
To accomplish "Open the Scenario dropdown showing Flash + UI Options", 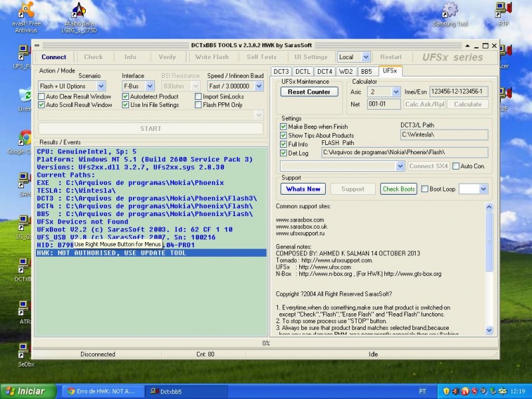I will (101, 86).
